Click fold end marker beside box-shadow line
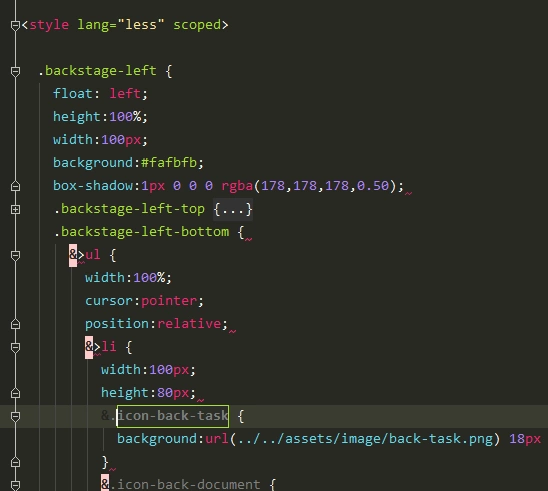 (x=15, y=186)
